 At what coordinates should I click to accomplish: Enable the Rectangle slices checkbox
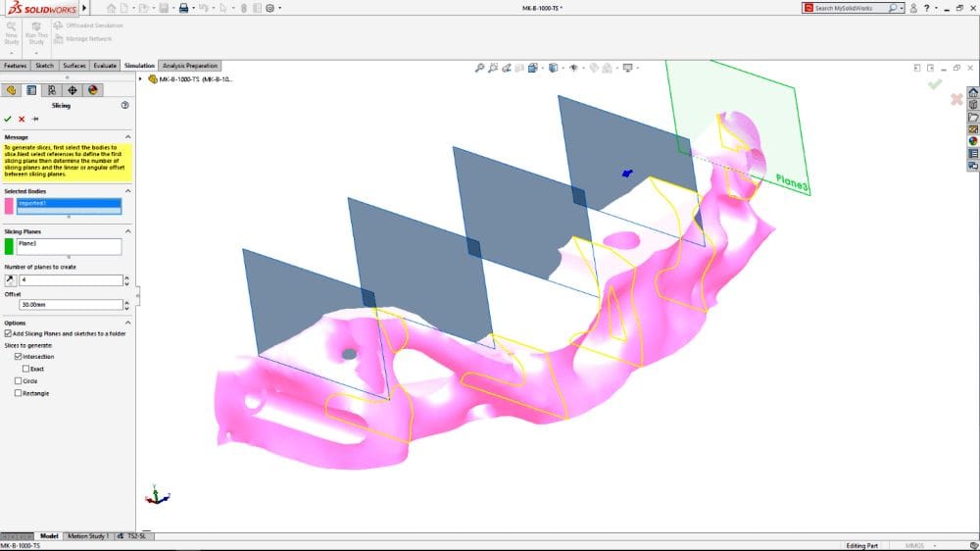[x=18, y=393]
